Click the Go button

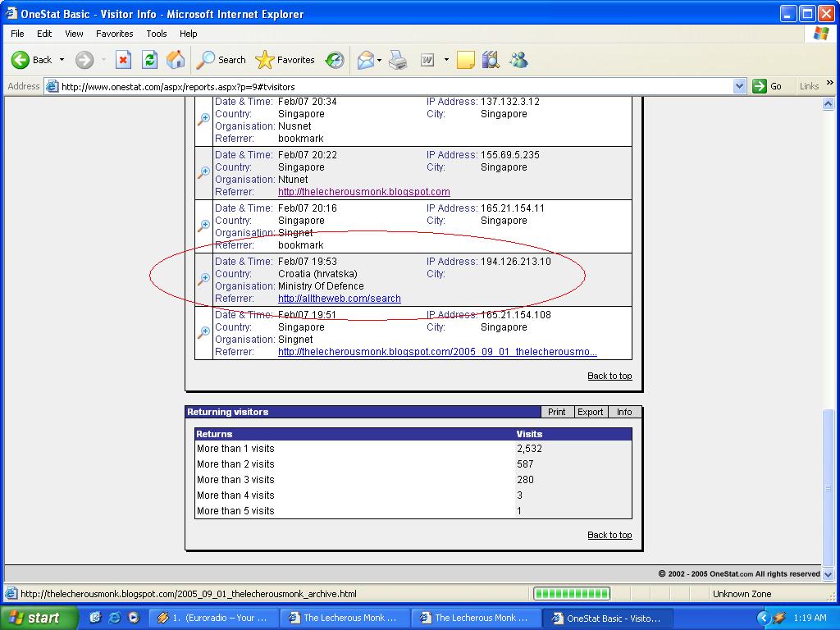pos(767,86)
